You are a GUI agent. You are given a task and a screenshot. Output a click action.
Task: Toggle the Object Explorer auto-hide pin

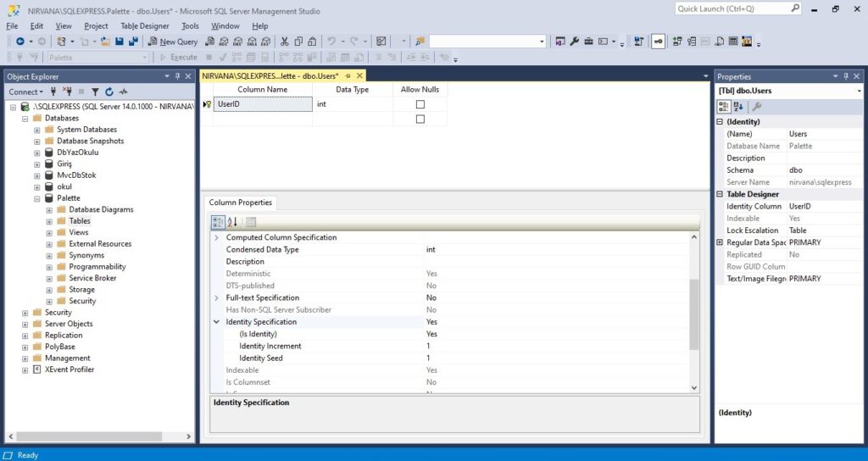(x=178, y=76)
